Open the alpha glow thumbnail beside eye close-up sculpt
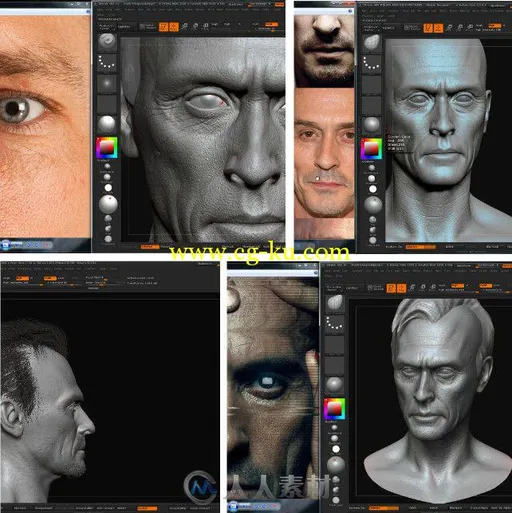 point(107,83)
